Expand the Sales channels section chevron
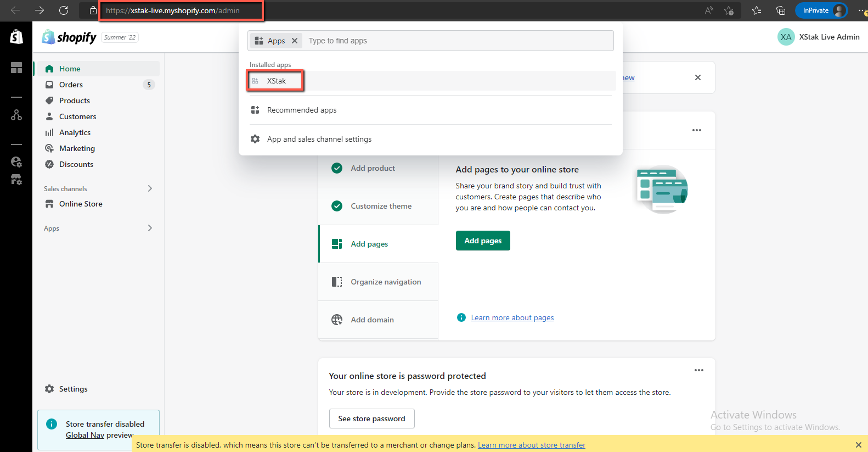Screen dimensions: 868x452 pyautogui.click(x=150, y=188)
